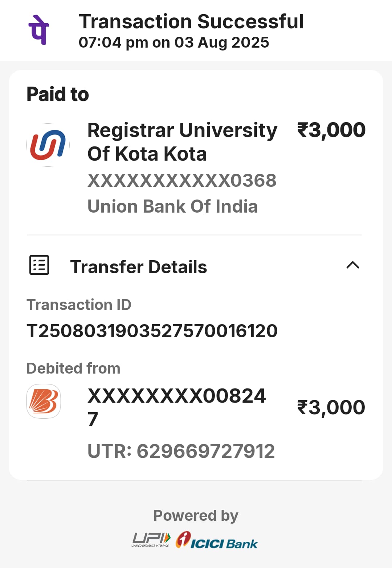The image size is (392, 568).
Task: Tap the Transaction ID number T2508031903527570016120
Action: [152, 331]
